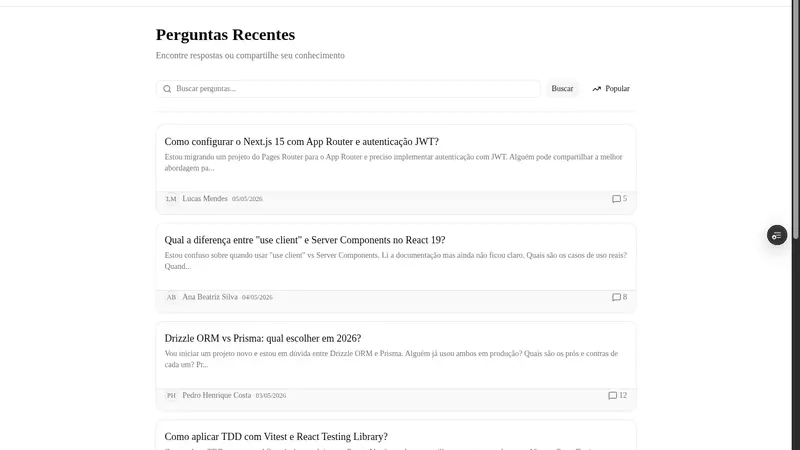Open the "use client" vs Server Components question

(x=305, y=240)
